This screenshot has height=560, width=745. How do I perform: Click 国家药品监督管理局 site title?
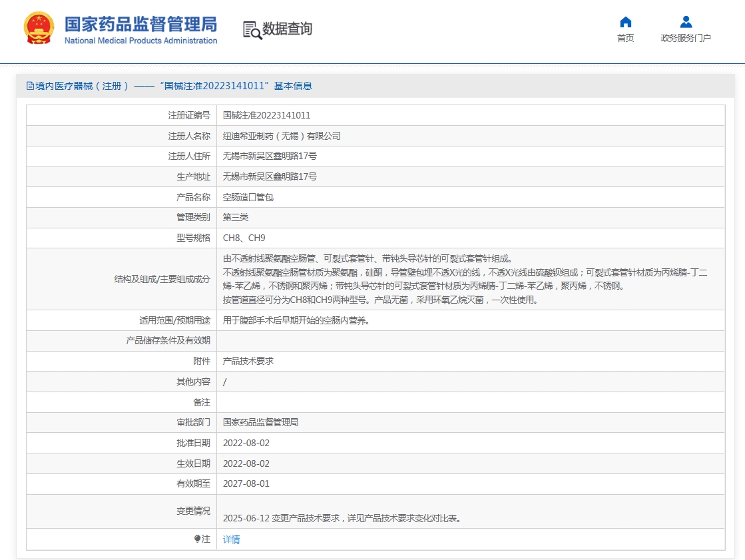[x=140, y=24]
